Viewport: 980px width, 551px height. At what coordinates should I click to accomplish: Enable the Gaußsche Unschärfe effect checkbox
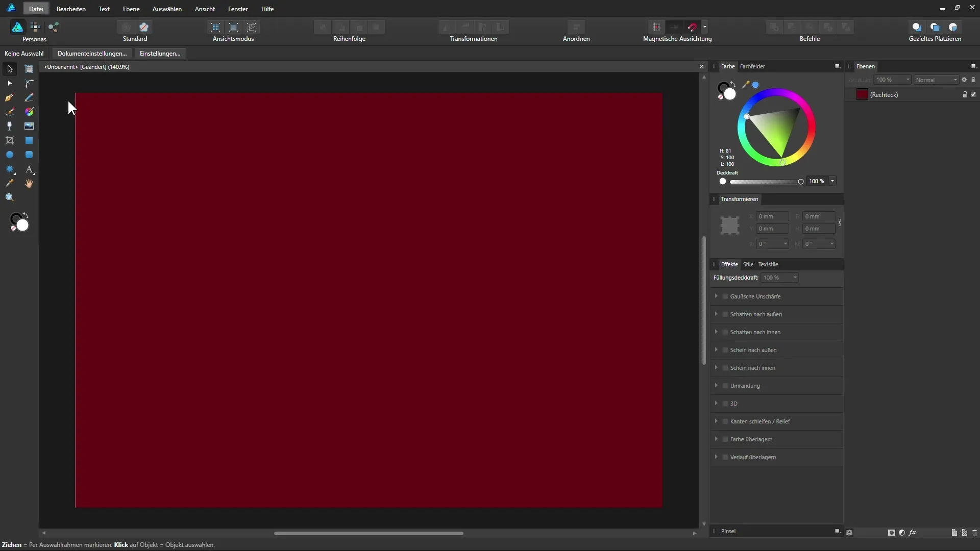point(725,296)
